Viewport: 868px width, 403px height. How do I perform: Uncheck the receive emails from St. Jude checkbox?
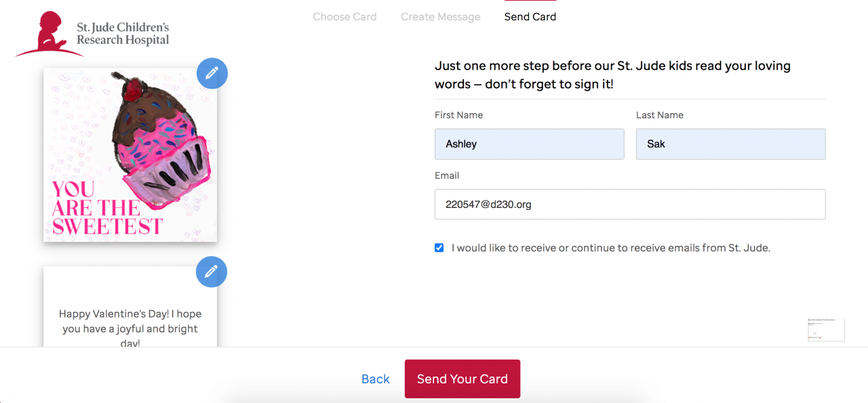pos(439,248)
